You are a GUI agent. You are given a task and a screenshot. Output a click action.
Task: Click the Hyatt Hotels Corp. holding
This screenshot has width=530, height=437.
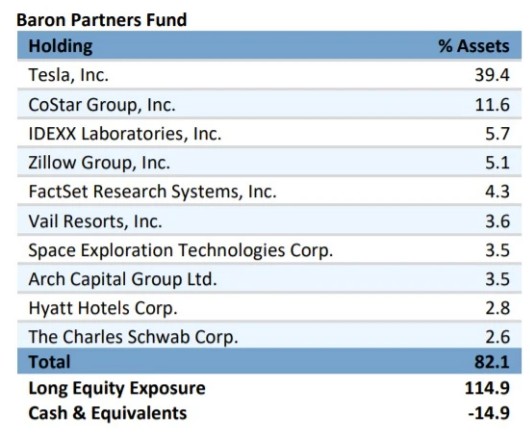click(103, 308)
